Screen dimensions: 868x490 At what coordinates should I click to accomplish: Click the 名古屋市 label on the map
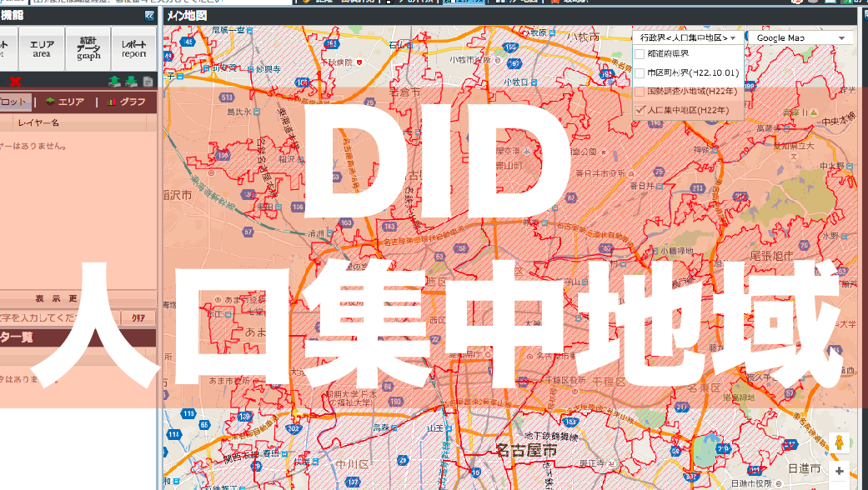(x=526, y=451)
